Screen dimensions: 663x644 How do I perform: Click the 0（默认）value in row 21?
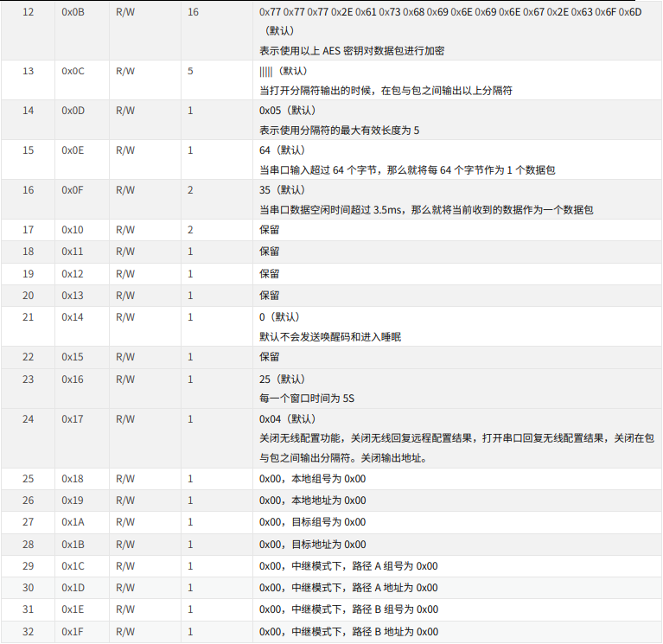click(279, 317)
